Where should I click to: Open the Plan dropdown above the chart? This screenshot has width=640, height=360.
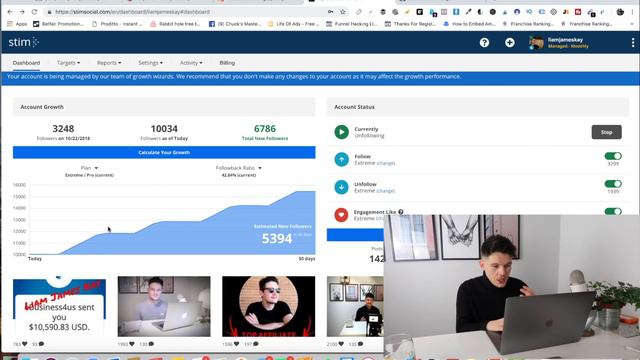click(x=89, y=168)
